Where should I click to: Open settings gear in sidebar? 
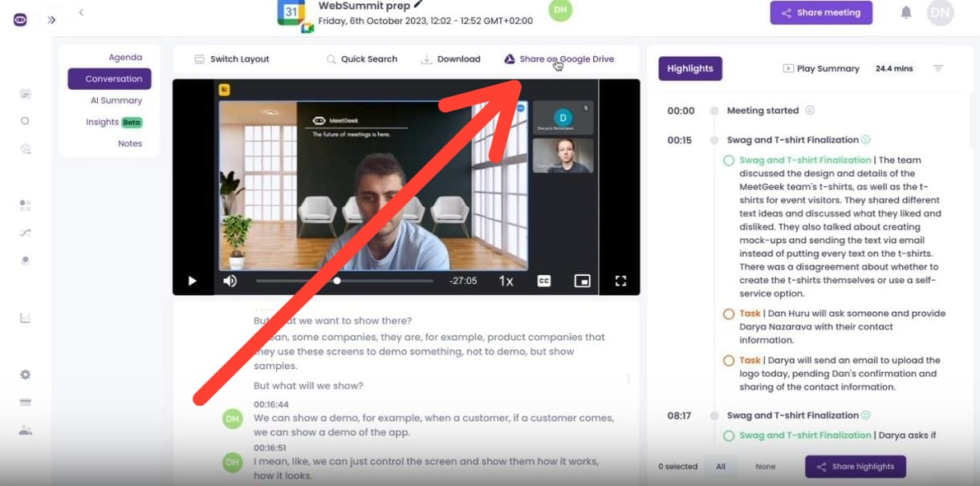coord(25,375)
